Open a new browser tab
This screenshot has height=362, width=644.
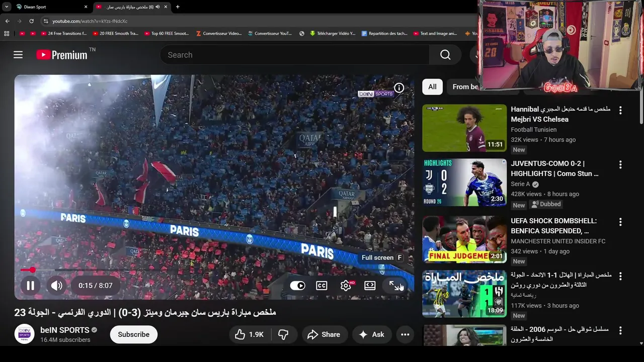point(178,7)
